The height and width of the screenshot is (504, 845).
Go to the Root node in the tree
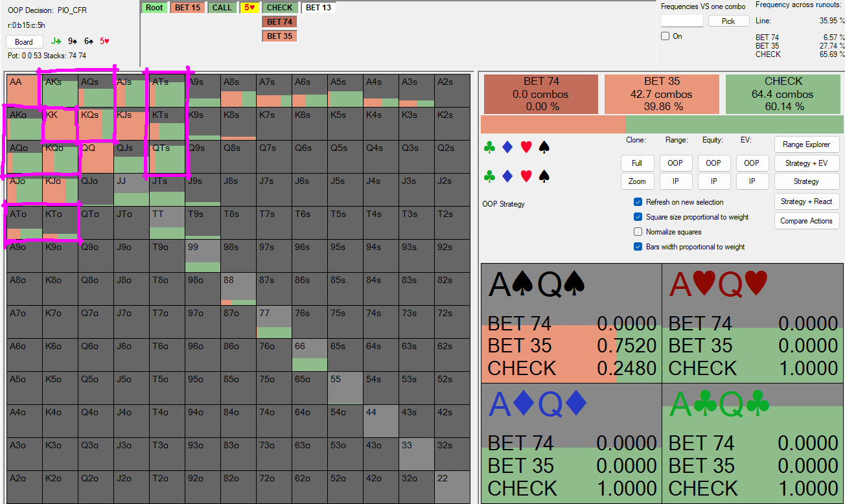coord(154,8)
